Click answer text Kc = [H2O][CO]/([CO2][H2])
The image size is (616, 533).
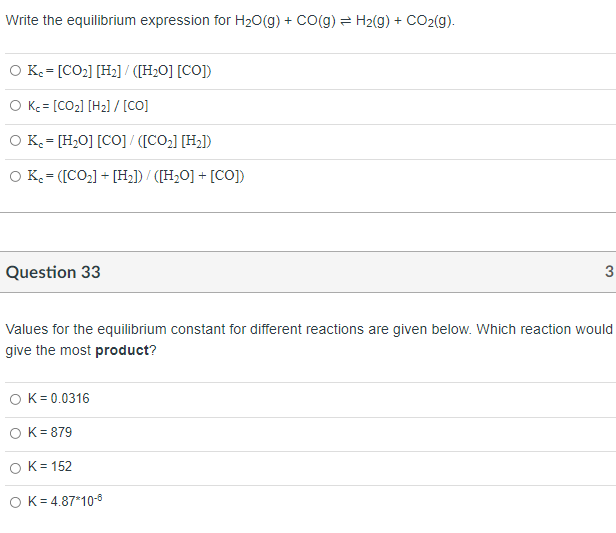click(x=119, y=141)
